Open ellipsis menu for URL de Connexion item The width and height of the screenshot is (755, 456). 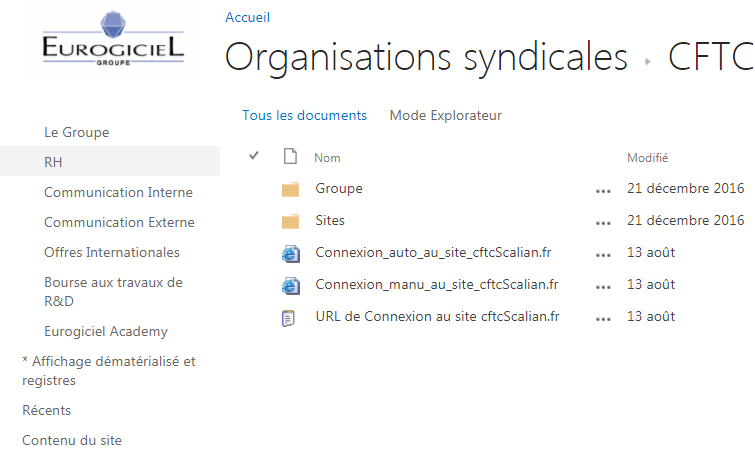click(x=603, y=319)
